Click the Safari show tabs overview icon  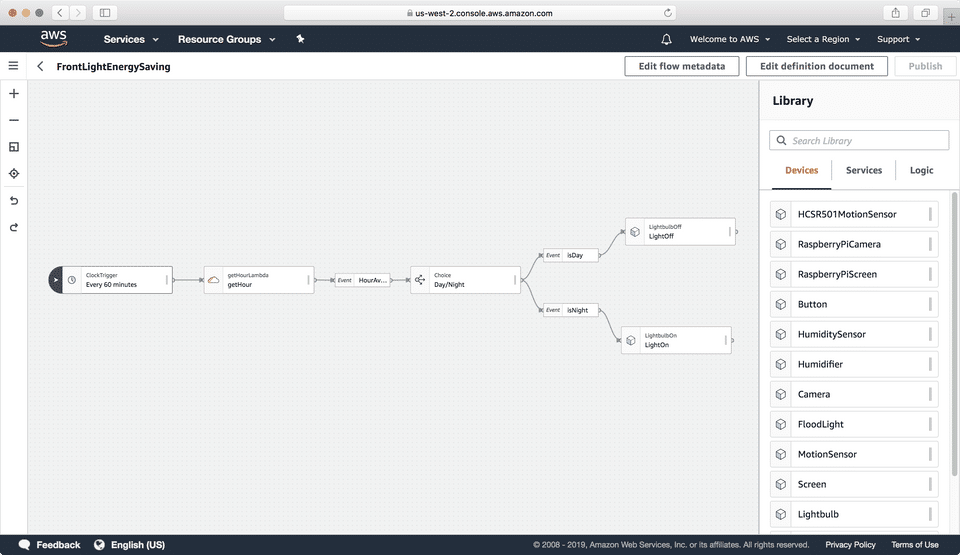coord(925,13)
